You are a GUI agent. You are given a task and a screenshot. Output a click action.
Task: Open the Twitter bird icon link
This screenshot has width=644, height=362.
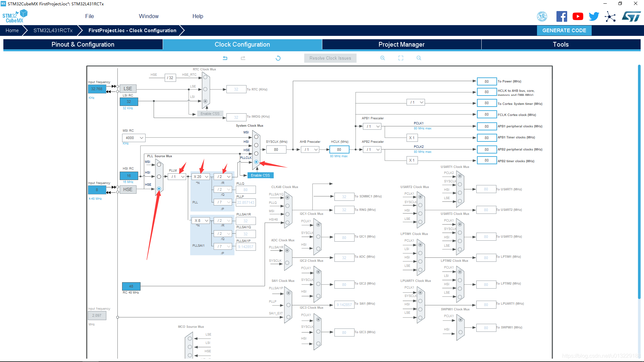point(594,16)
